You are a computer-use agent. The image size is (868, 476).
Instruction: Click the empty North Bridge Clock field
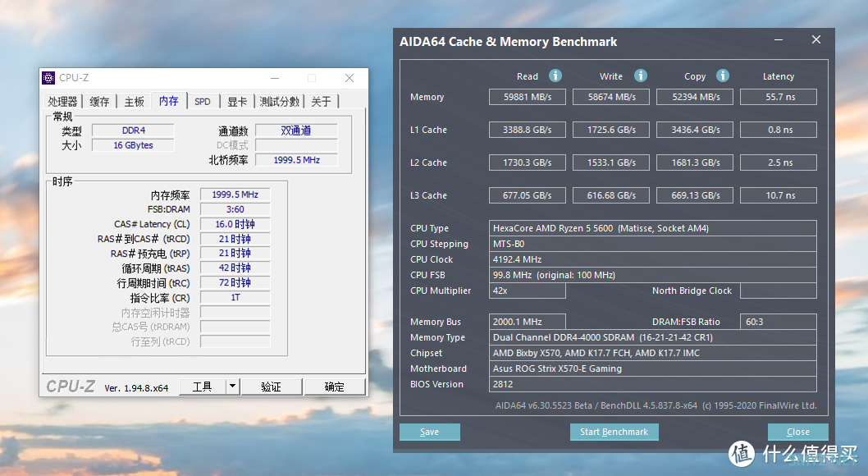pyautogui.click(x=779, y=291)
